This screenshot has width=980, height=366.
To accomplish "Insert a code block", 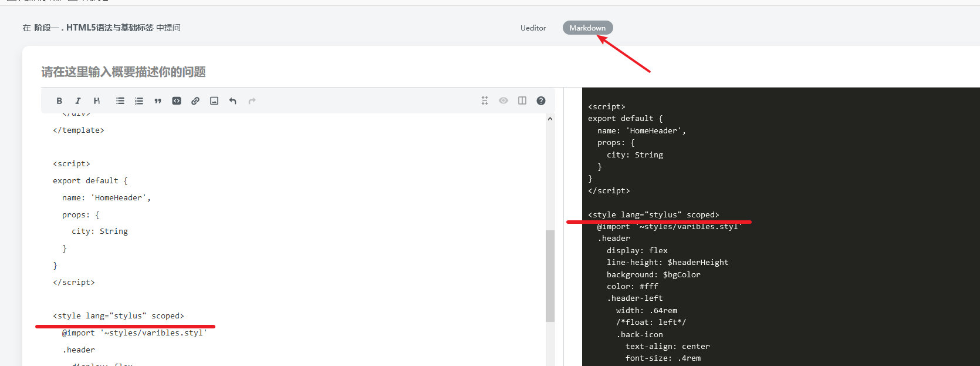I will point(177,101).
